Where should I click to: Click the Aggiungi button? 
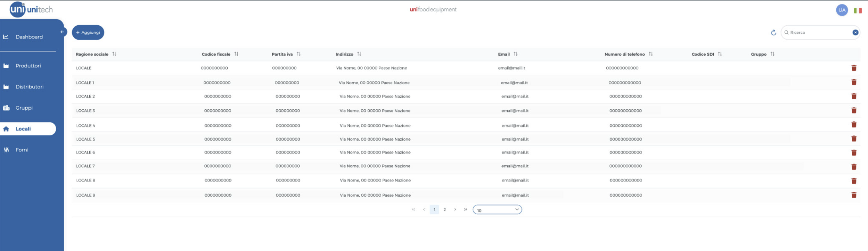click(88, 33)
